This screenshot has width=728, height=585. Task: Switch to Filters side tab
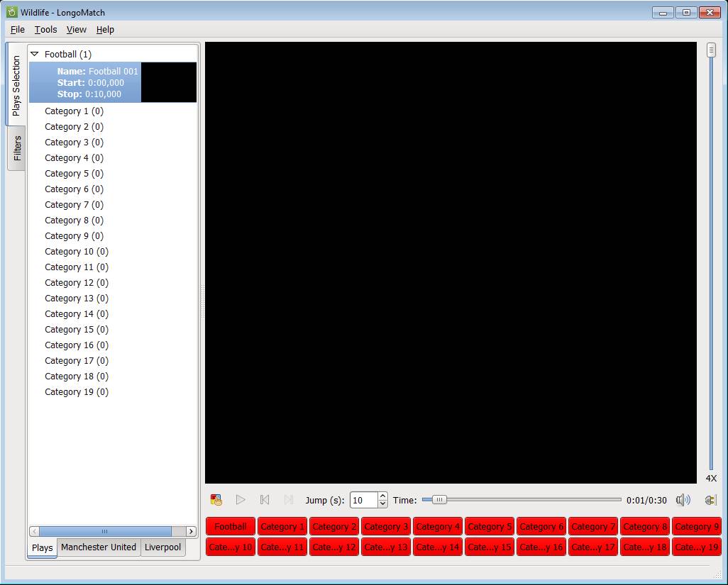17,148
